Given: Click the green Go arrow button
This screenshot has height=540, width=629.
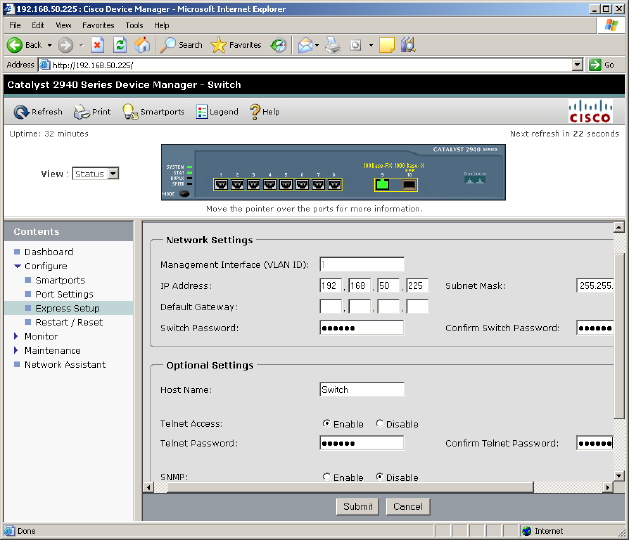Looking at the screenshot, I should point(595,65).
